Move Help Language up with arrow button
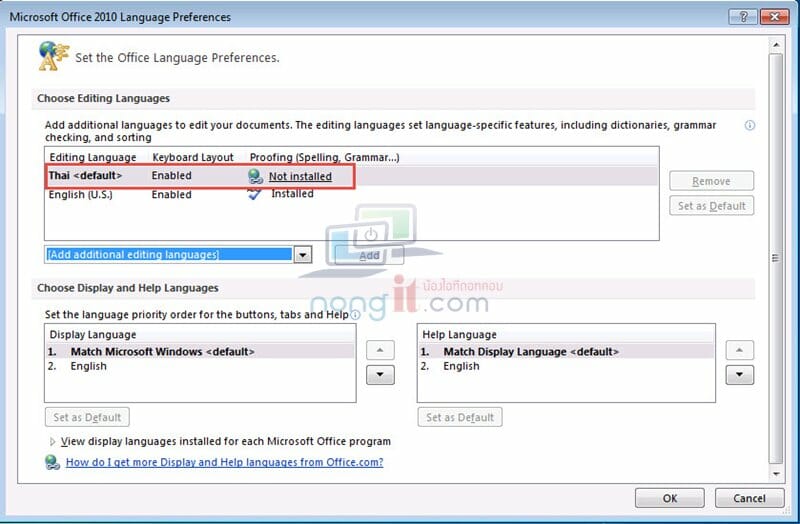The height and width of the screenshot is (524, 800). tap(739, 350)
